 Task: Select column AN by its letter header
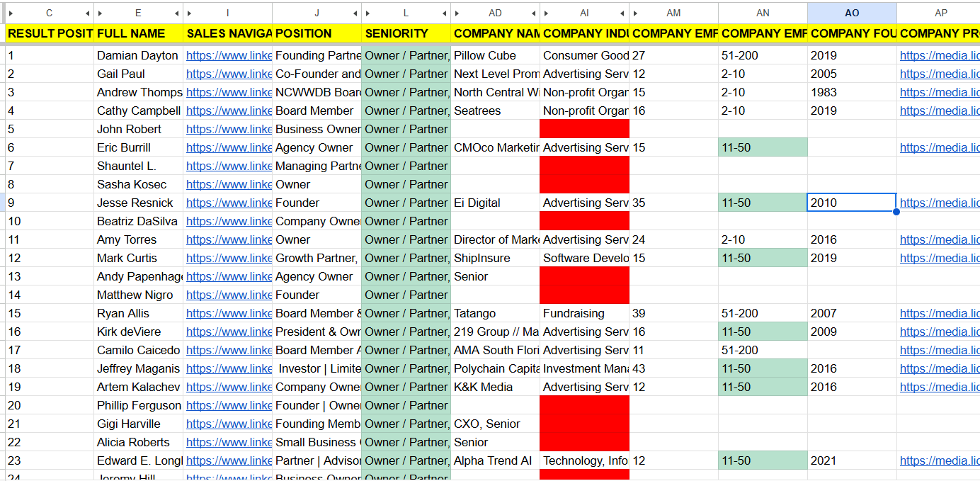[763, 13]
